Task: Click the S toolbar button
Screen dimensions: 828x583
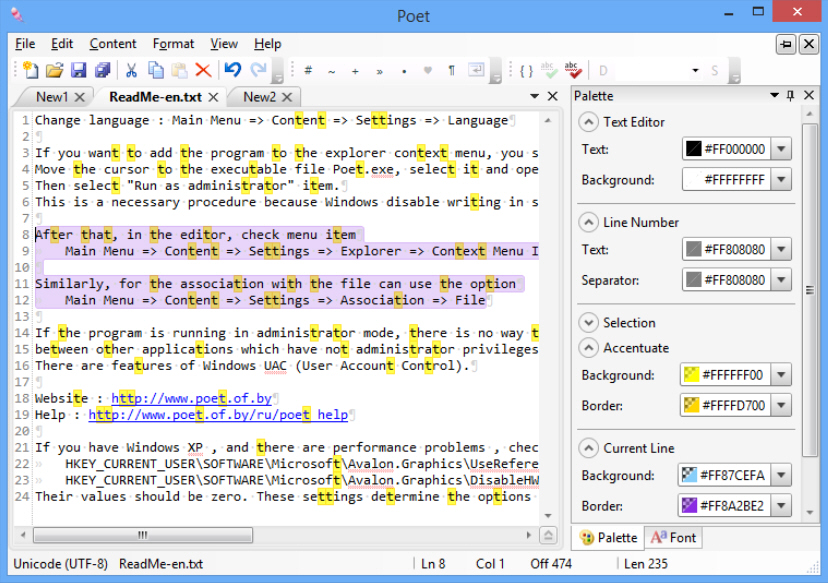Action: tap(714, 71)
